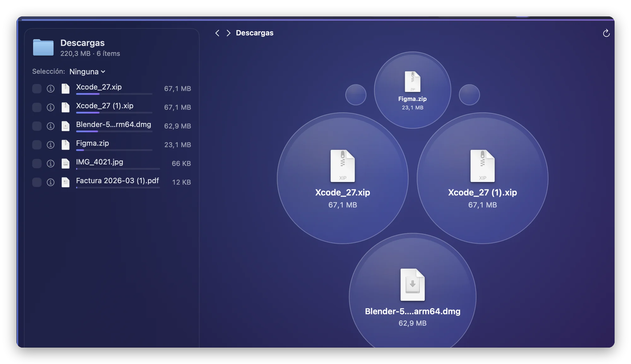
Task: Click the Xcode_27 (1).xip bubble
Action: pos(482,178)
